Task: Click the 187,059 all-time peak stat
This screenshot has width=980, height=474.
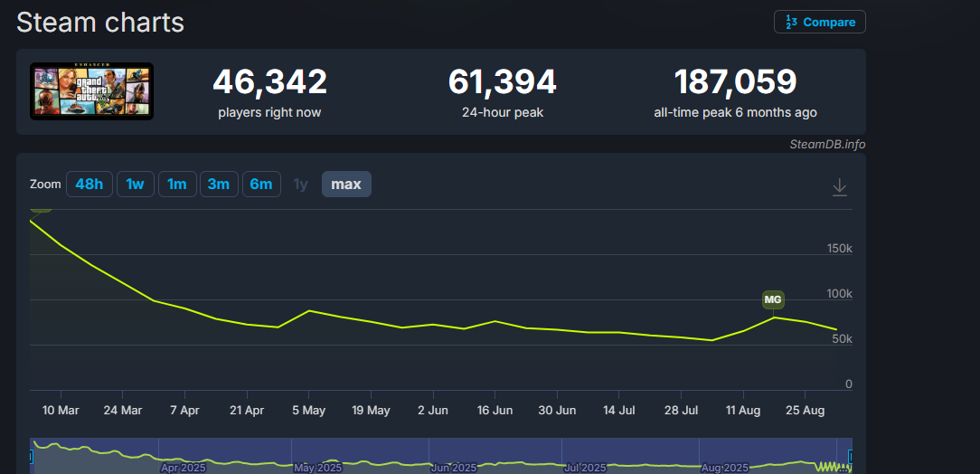Action: pos(735,82)
